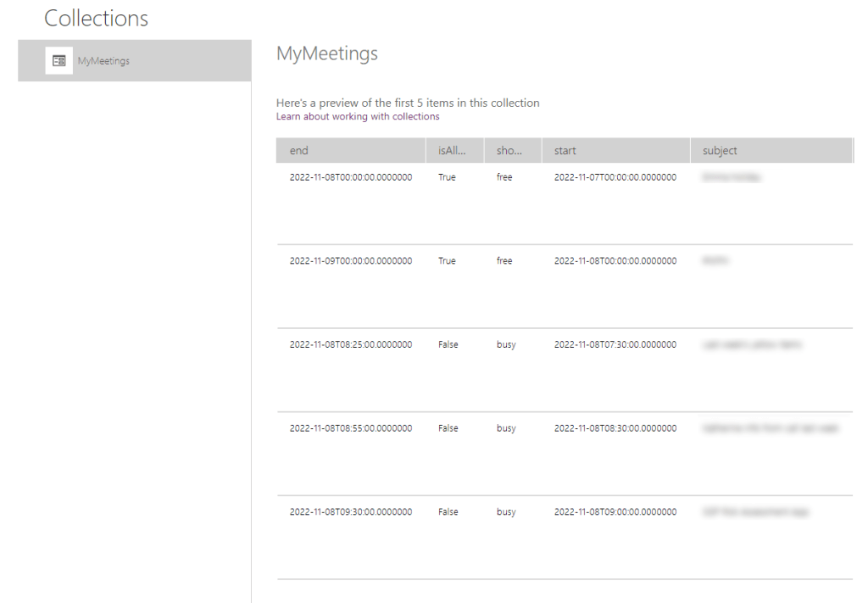This screenshot has width=868, height=603.
Task: Click the 'Collections' page heading
Action: tap(96, 18)
